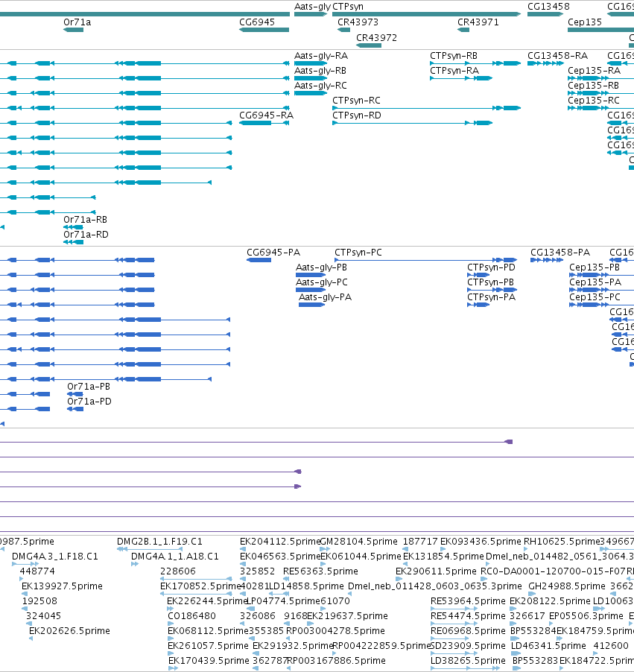Open the CG13458 gene label
This screenshot has width=634, height=672.
[x=548, y=7]
